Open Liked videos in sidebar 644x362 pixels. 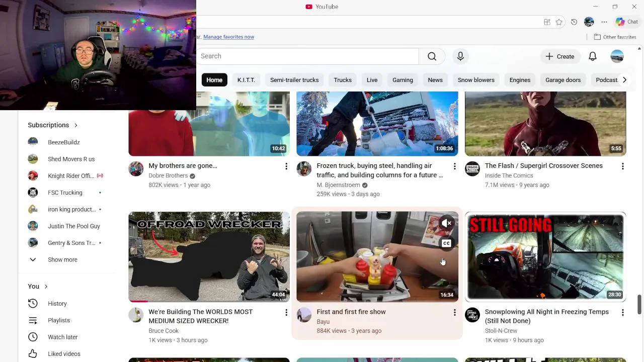[63, 354]
